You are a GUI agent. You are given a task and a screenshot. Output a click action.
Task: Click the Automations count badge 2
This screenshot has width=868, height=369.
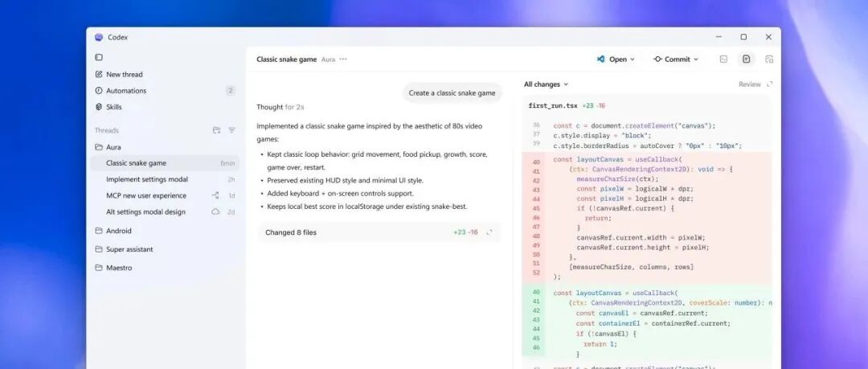point(231,90)
